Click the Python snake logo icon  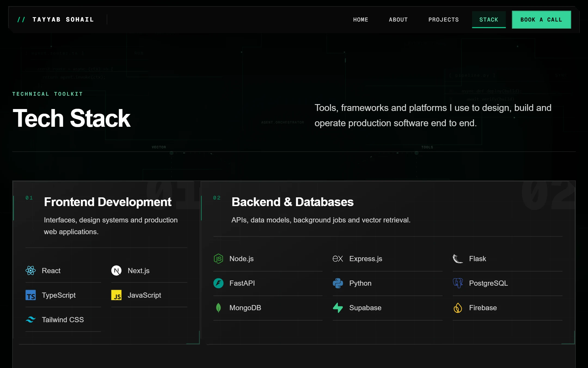338,283
